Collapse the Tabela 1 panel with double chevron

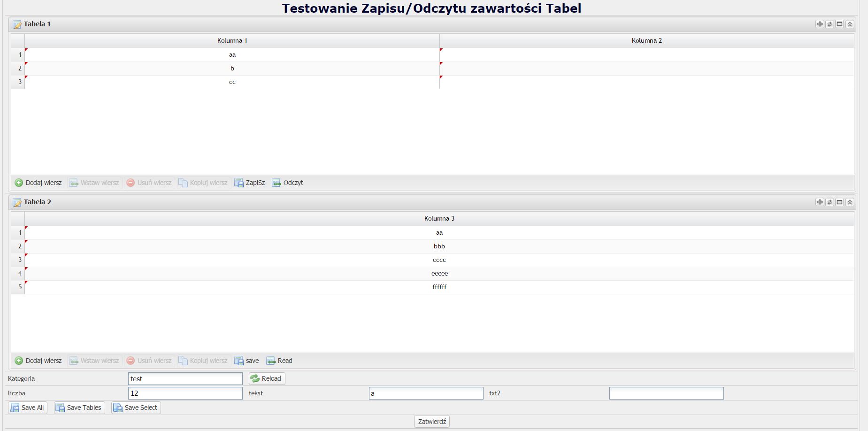tap(850, 24)
